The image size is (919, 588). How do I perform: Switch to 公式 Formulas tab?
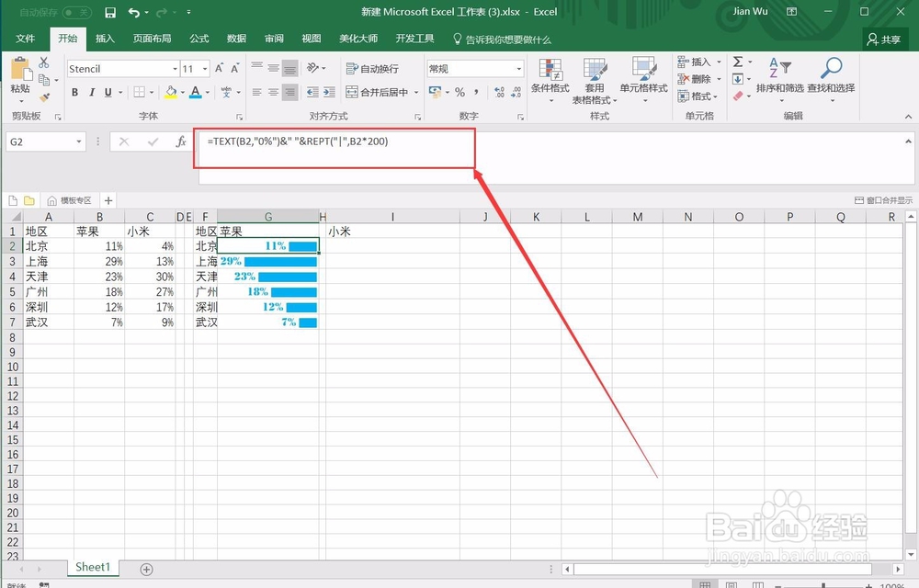pyautogui.click(x=199, y=39)
